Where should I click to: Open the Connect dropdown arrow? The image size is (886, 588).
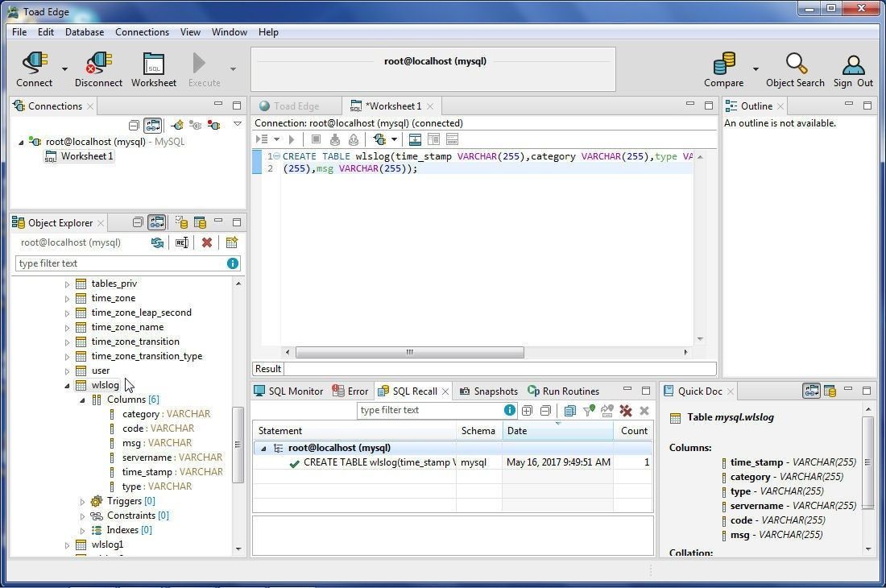(64, 69)
